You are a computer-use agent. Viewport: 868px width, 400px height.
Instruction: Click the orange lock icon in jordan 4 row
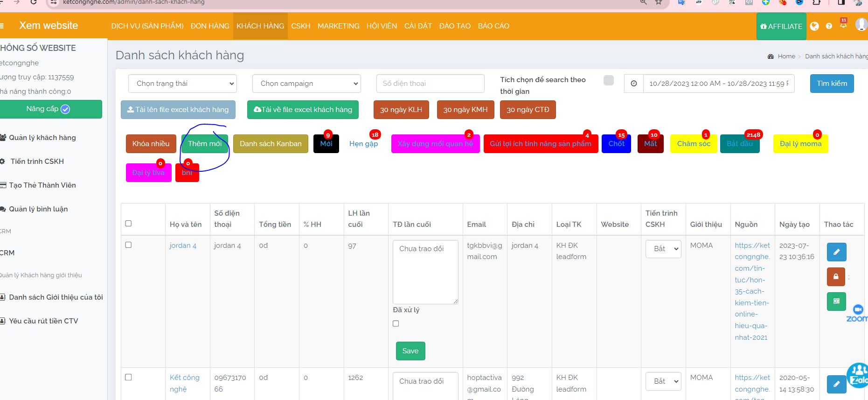click(836, 276)
